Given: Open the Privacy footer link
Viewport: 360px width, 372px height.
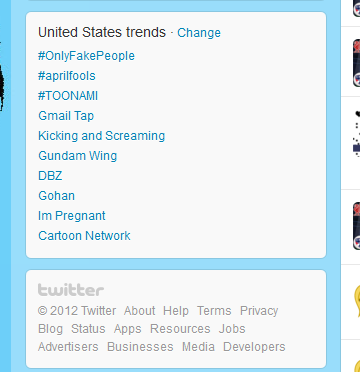Looking at the screenshot, I should pos(259,311).
